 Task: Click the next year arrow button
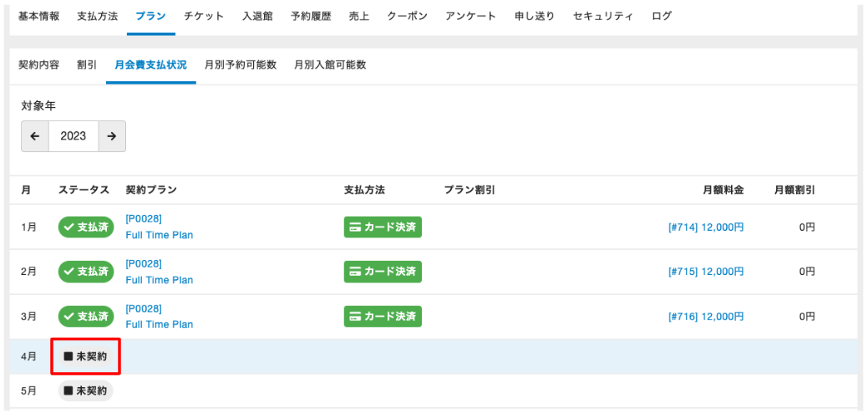[x=112, y=136]
